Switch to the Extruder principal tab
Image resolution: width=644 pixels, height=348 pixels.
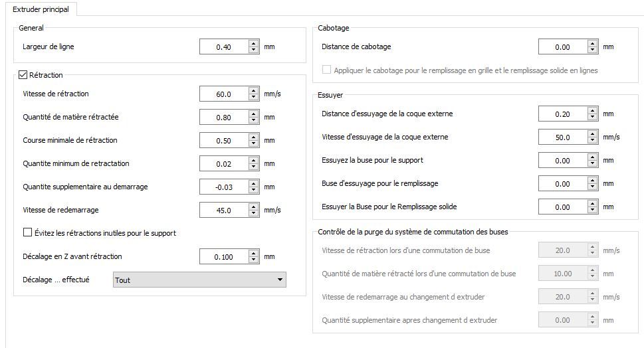click(x=41, y=9)
